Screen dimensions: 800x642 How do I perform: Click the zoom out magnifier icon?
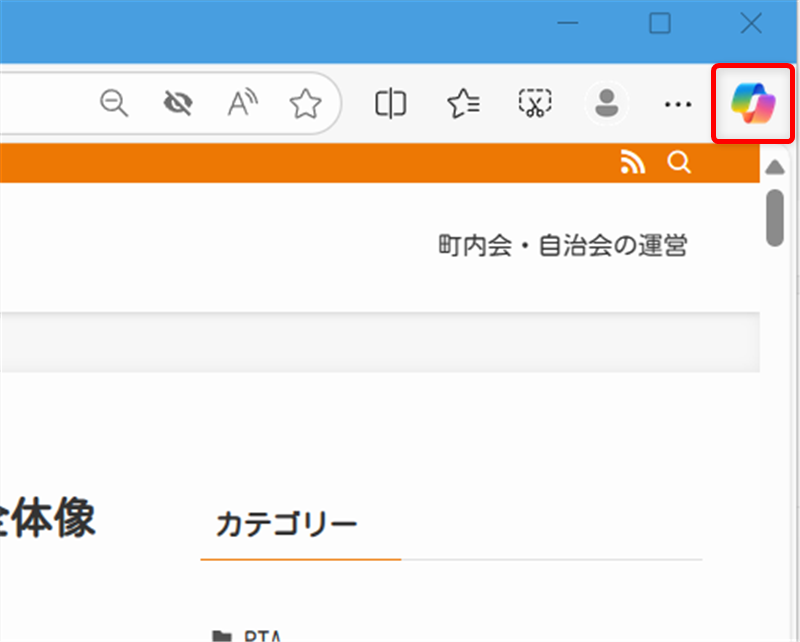113,103
